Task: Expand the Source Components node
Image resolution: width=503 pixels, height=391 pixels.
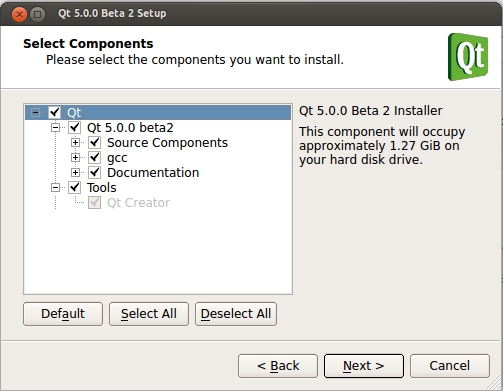Action: tap(75, 142)
